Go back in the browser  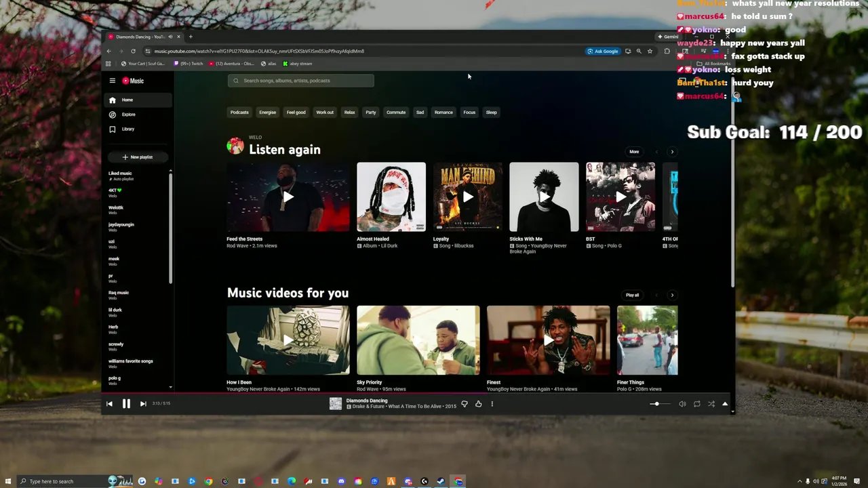pos(108,51)
